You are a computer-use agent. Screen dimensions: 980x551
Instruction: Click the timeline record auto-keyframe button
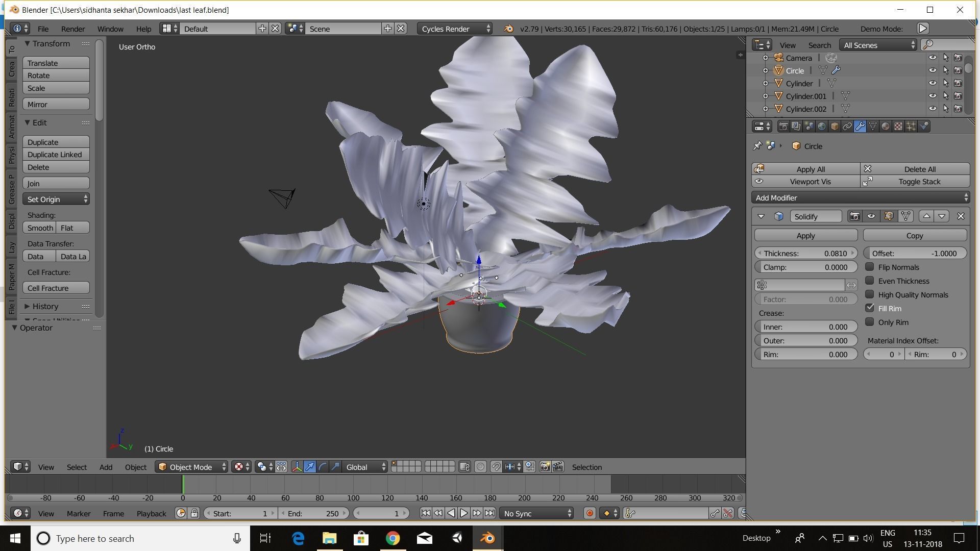pyautogui.click(x=590, y=513)
